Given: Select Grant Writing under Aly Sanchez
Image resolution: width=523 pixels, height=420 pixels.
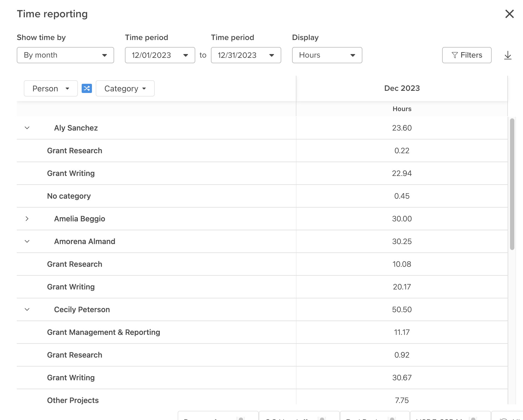Looking at the screenshot, I should [71, 173].
